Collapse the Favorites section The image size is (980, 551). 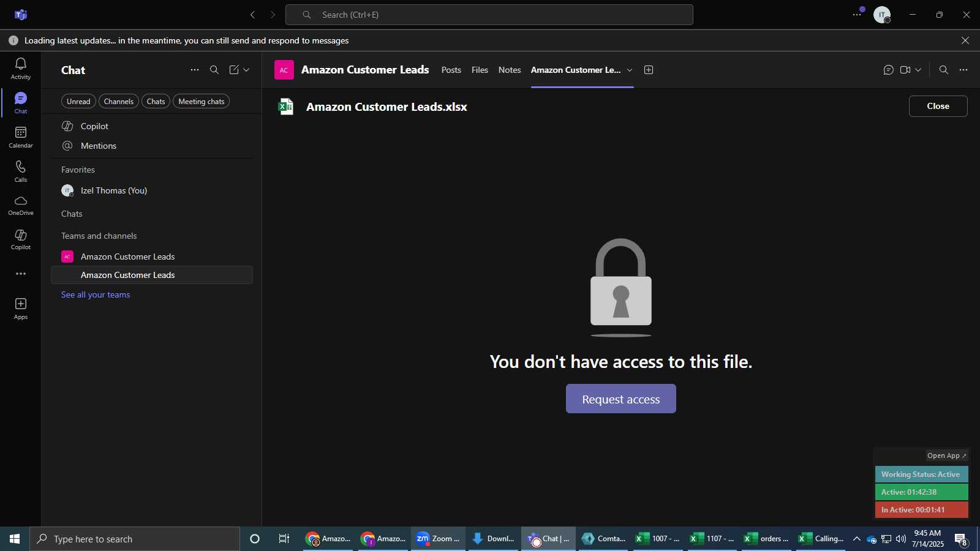(x=78, y=170)
